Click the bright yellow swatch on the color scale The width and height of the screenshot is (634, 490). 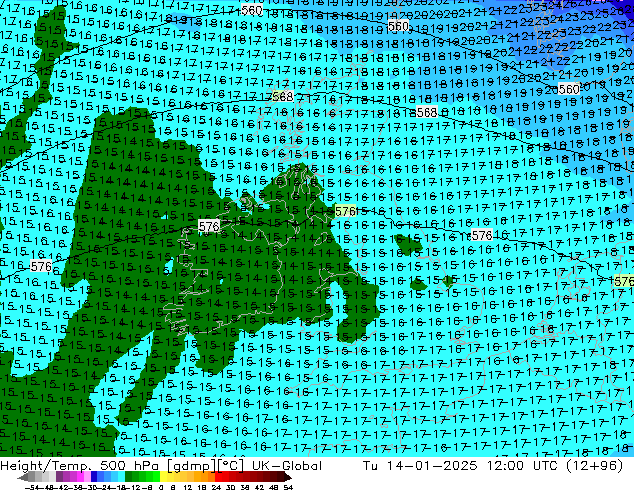pos(163,477)
